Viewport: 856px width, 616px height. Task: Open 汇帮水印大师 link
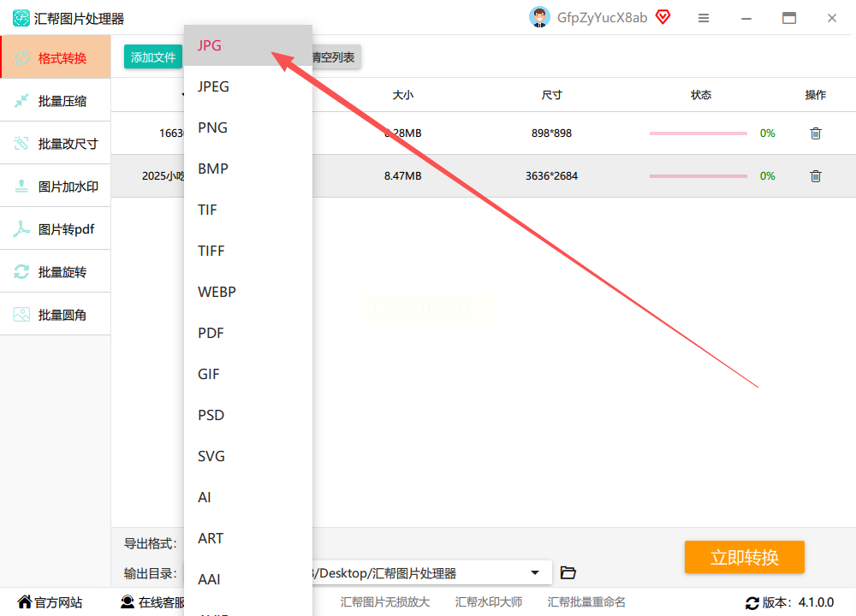tap(489, 602)
